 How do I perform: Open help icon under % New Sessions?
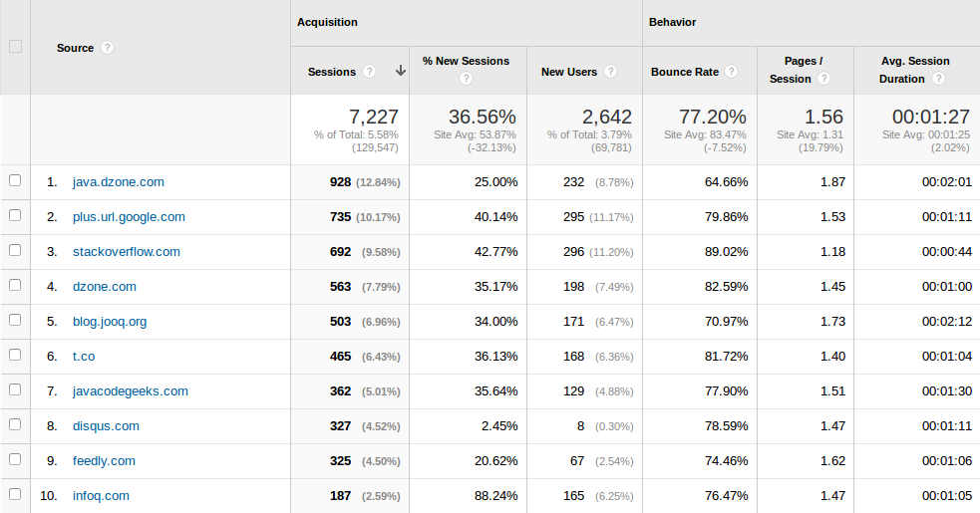466,78
